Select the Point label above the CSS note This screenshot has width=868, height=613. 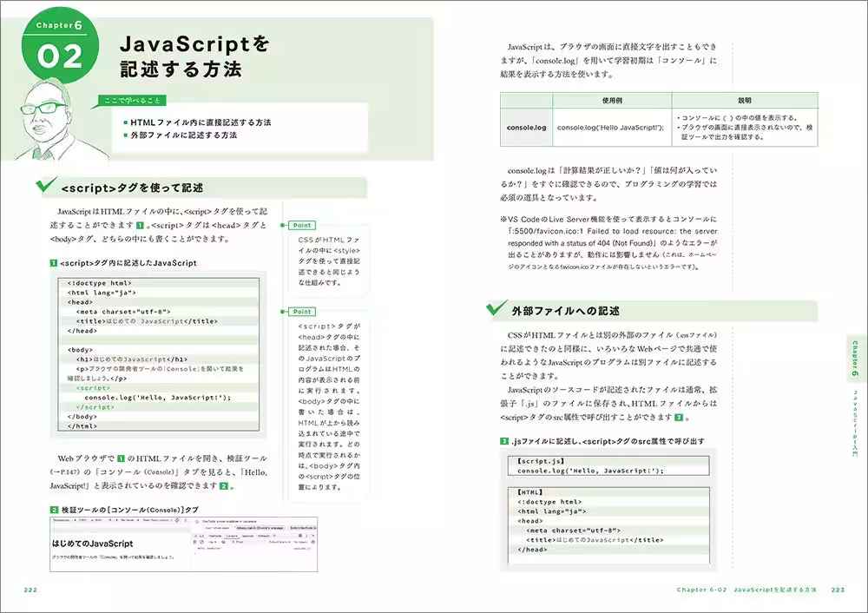[x=300, y=224]
